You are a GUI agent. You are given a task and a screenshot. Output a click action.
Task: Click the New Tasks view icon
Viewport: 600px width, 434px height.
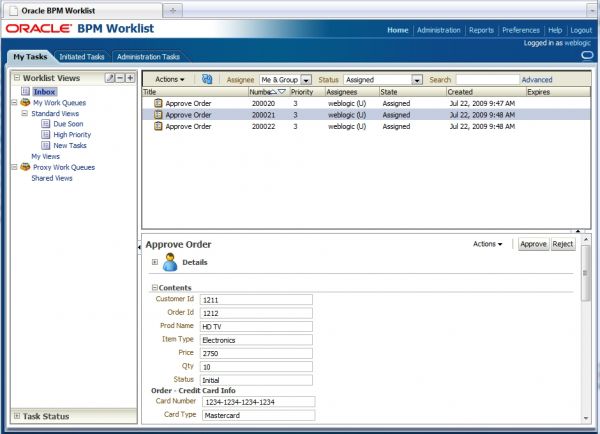(46, 145)
